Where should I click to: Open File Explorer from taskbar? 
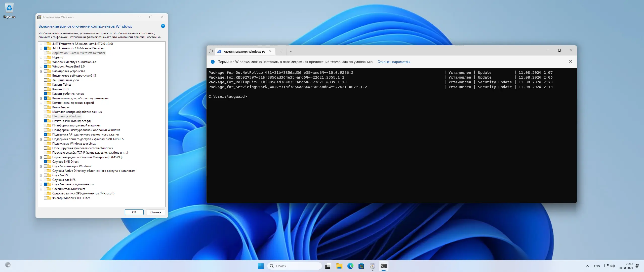coord(339,266)
